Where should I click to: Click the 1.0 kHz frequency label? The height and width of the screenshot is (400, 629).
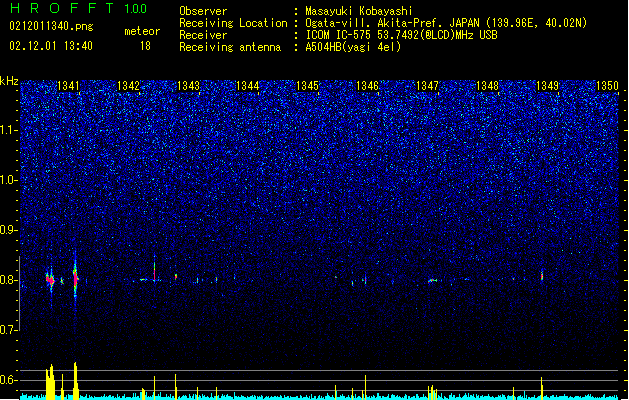click(x=8, y=180)
